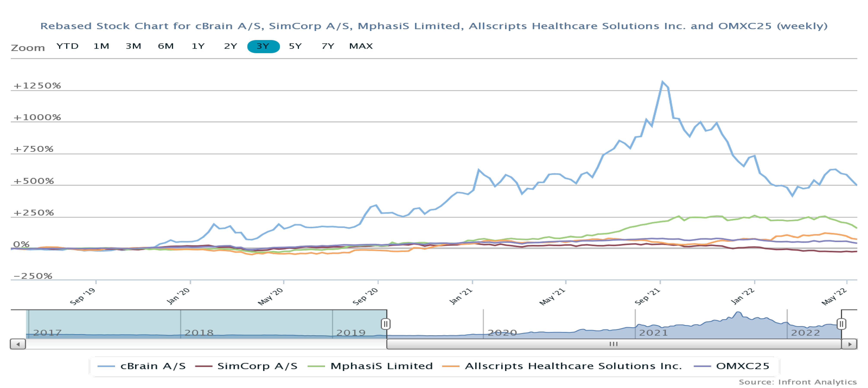The image size is (868, 388).
Task: Show the MAX time range
Action: 361,46
